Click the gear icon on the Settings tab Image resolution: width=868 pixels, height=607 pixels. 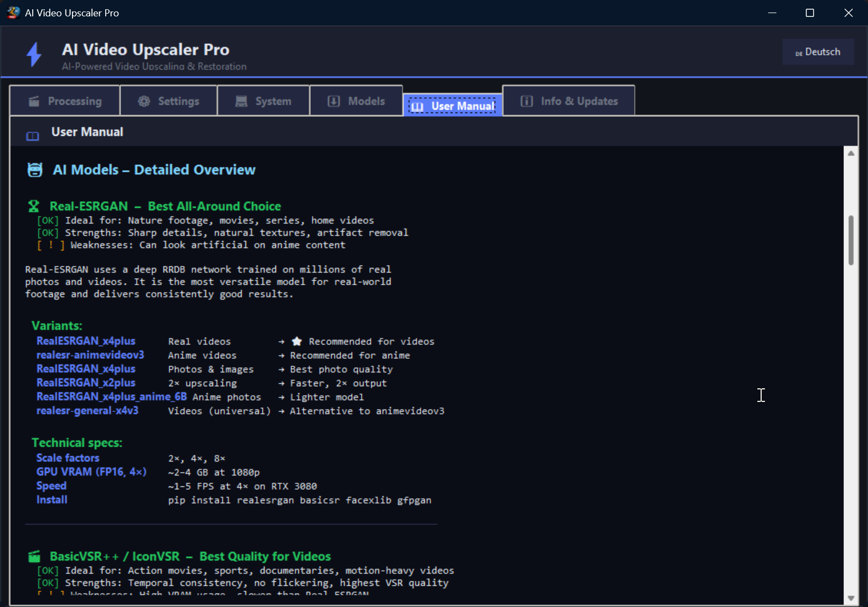coord(144,101)
